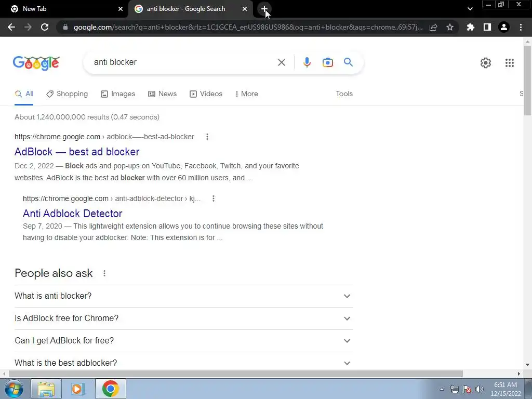The image size is (532, 399).
Task: Close the New Tab tab
Action: [x=121, y=9]
